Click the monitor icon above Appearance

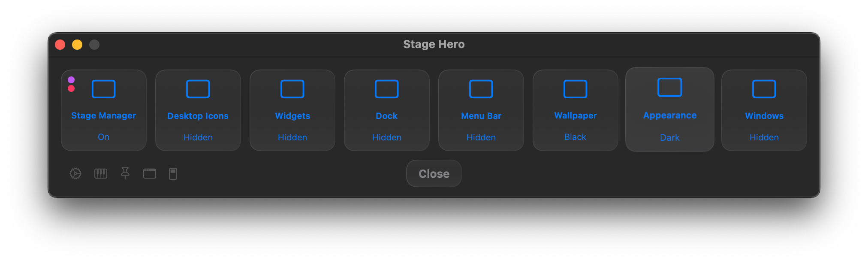pyautogui.click(x=669, y=88)
